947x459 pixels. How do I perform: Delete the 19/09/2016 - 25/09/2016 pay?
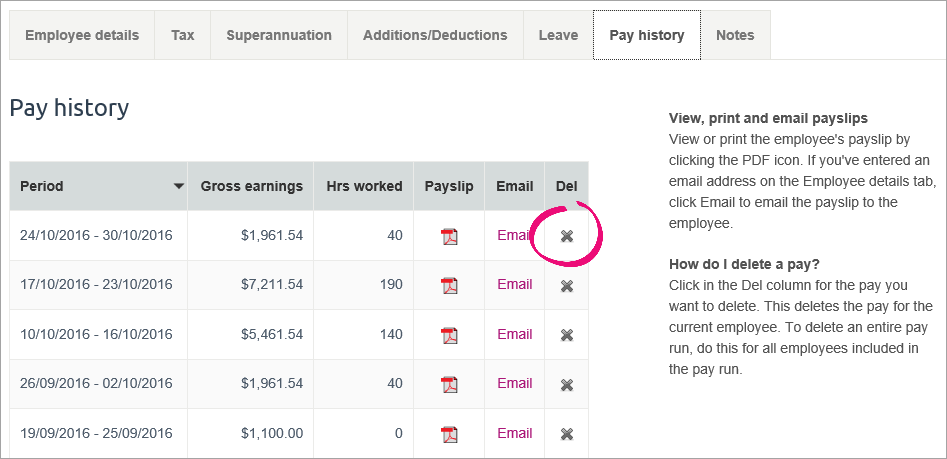[x=567, y=434]
